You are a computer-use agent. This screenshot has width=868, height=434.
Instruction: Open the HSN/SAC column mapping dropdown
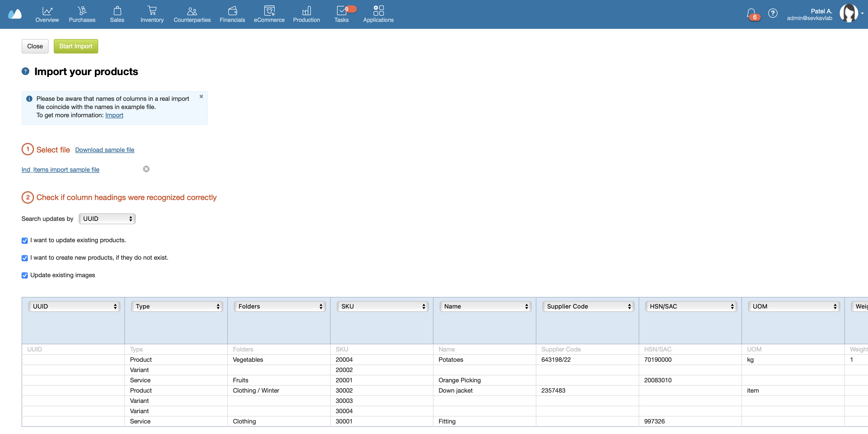point(691,306)
